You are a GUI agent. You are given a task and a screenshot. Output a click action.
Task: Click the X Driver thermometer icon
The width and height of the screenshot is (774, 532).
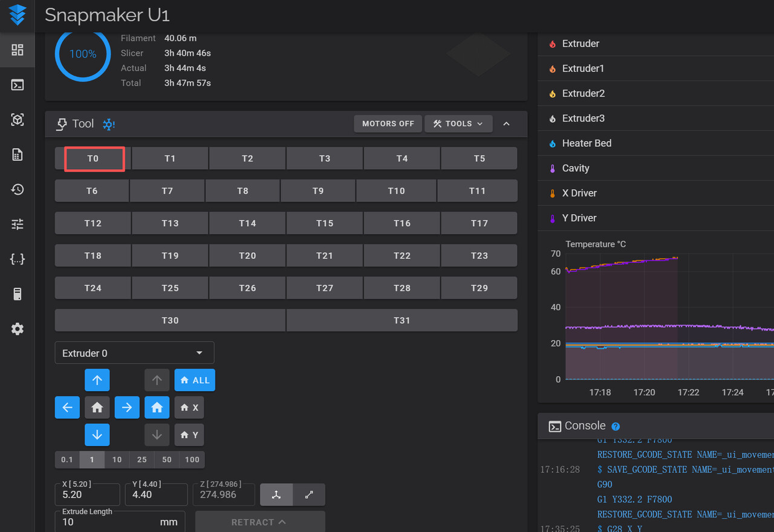click(552, 193)
